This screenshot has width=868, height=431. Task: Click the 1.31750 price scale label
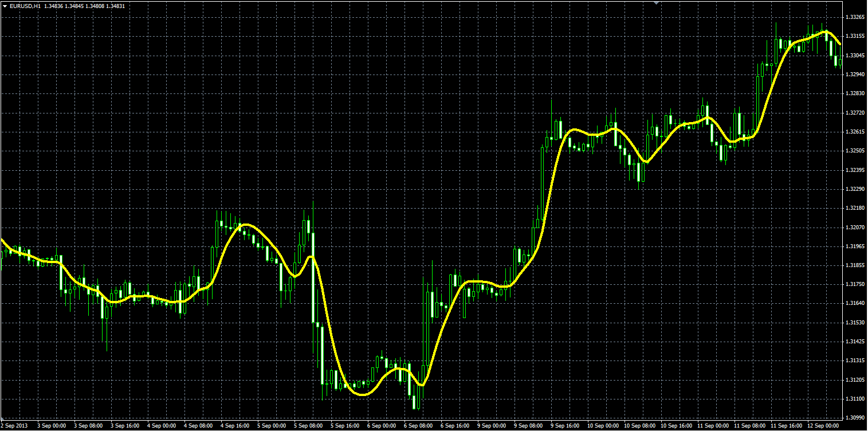[855, 284]
